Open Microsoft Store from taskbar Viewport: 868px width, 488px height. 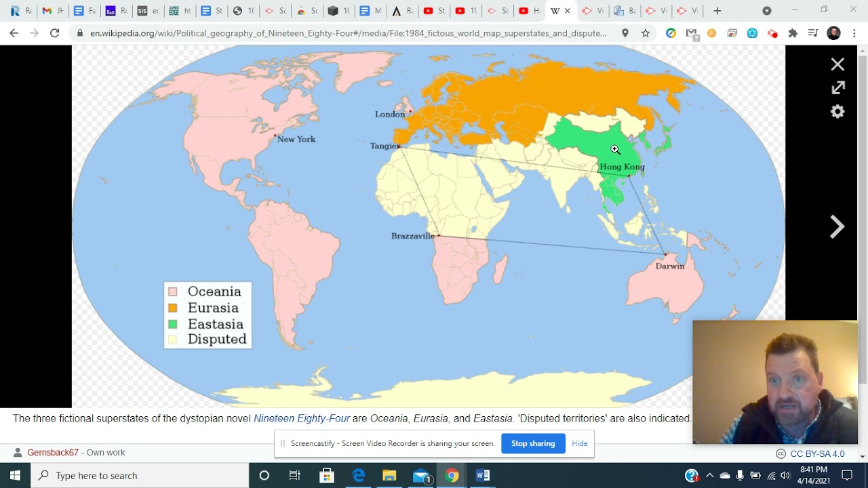(327, 475)
